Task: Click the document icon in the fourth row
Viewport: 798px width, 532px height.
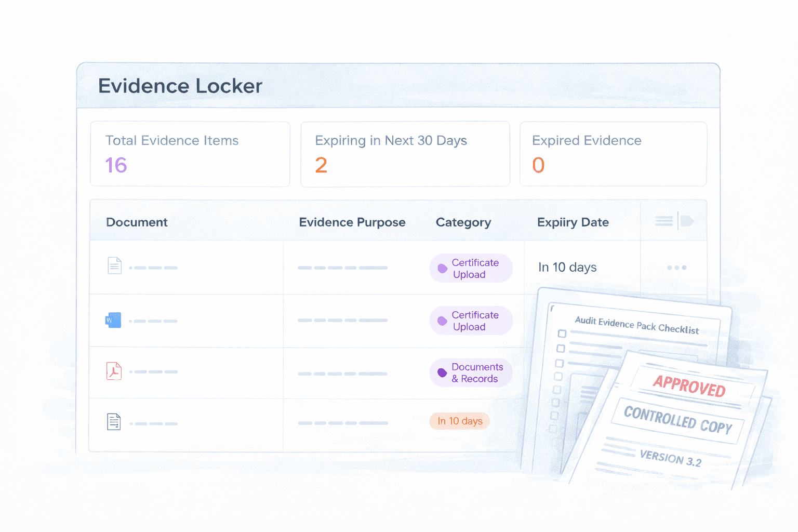Action: pyautogui.click(x=114, y=422)
